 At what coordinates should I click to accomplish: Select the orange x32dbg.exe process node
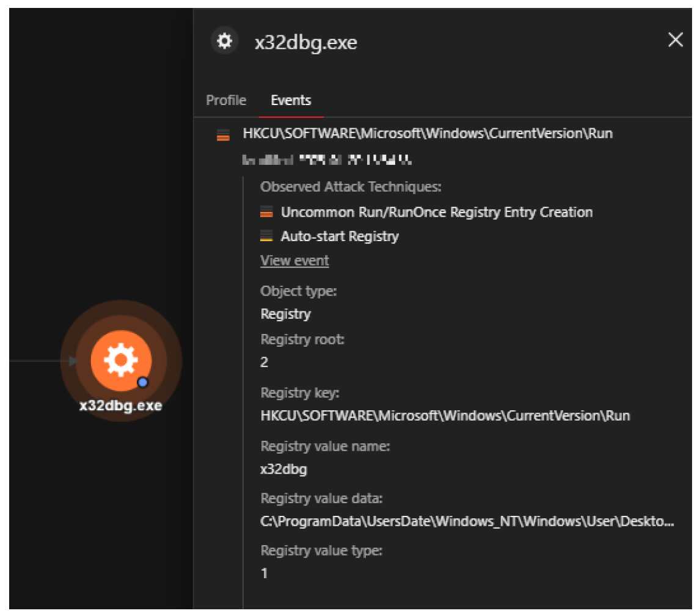[121, 361]
